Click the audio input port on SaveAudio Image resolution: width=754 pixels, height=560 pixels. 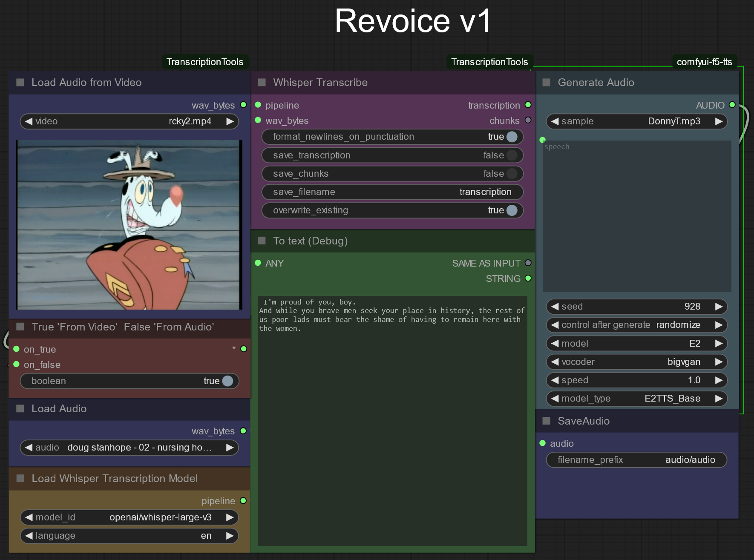[543, 443]
